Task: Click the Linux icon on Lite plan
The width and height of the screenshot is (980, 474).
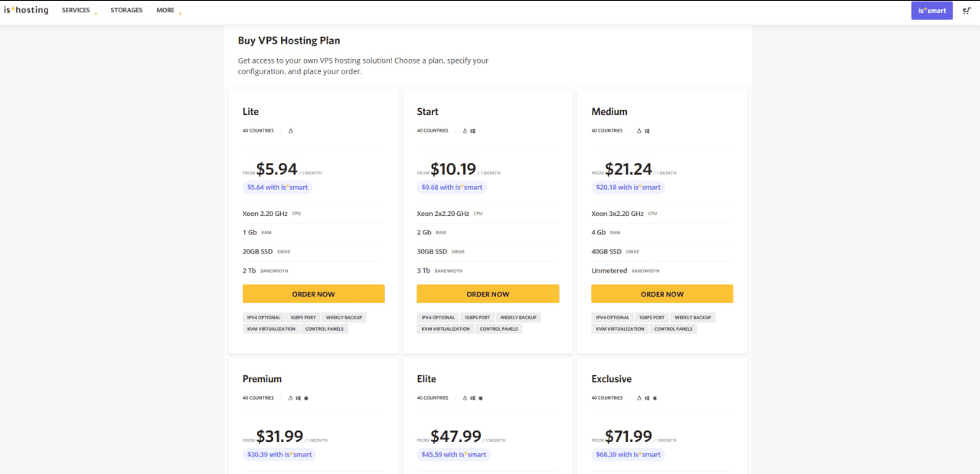Action: (x=290, y=131)
